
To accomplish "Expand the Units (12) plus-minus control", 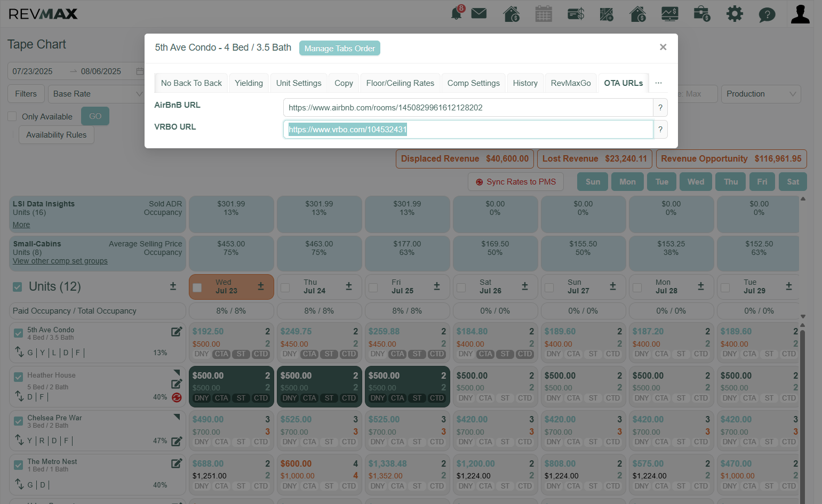I will 173,286.
